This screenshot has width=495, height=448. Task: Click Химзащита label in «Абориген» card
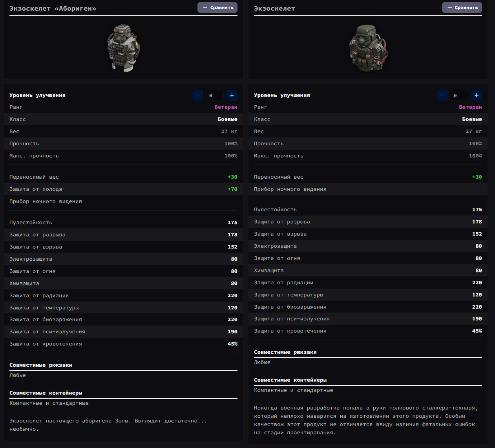pos(24,283)
